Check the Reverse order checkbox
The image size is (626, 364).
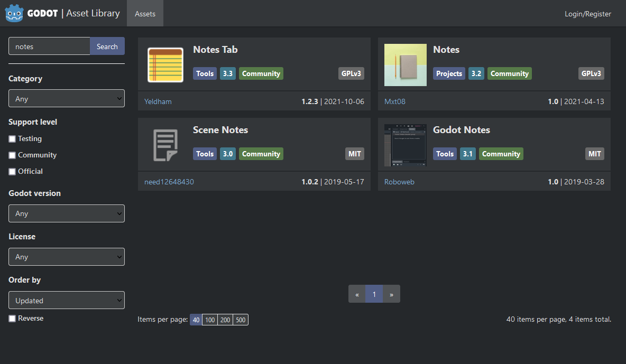(x=12, y=319)
